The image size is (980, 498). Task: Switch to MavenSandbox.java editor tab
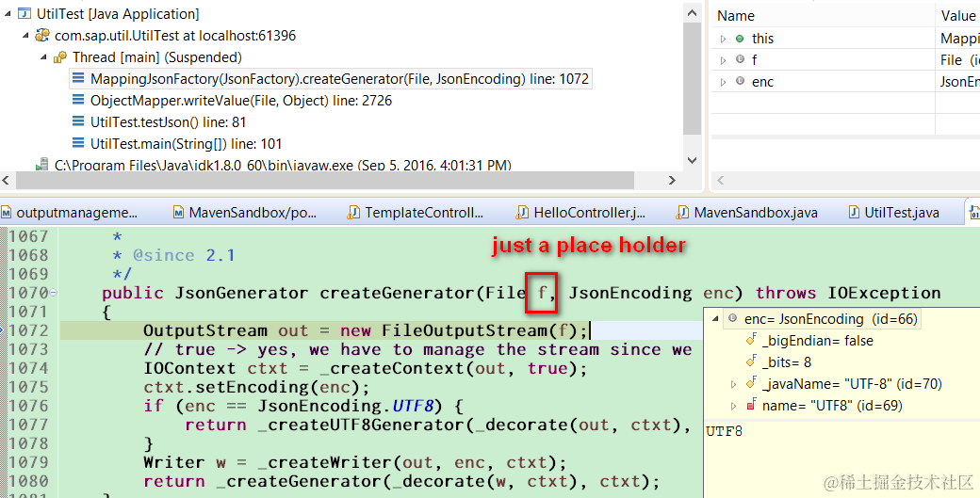point(747,213)
